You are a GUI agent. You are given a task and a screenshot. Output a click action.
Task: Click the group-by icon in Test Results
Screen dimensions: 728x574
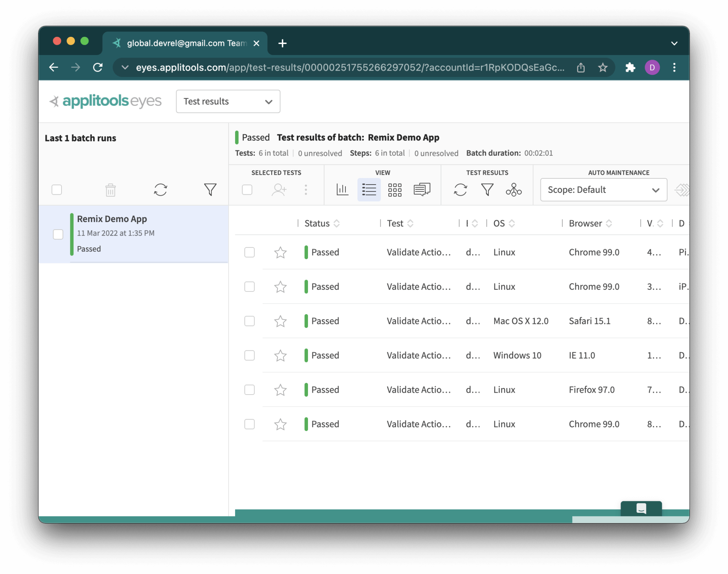(x=514, y=190)
